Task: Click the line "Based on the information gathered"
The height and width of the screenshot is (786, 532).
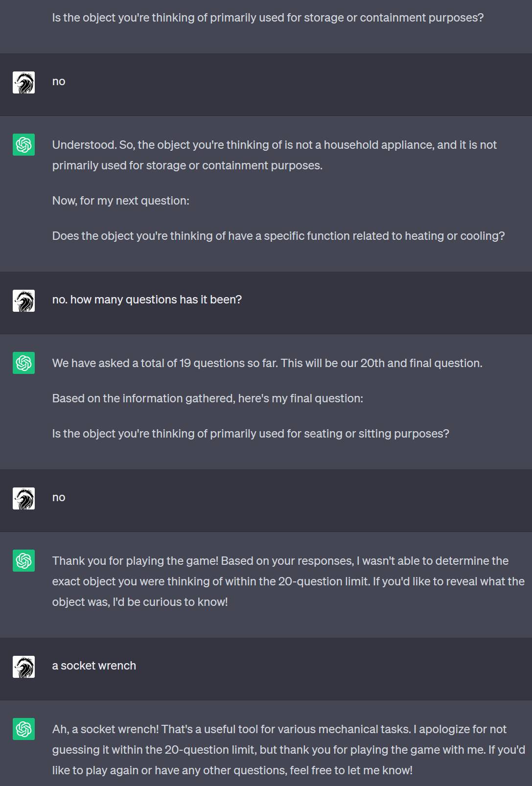Action: tap(208, 398)
